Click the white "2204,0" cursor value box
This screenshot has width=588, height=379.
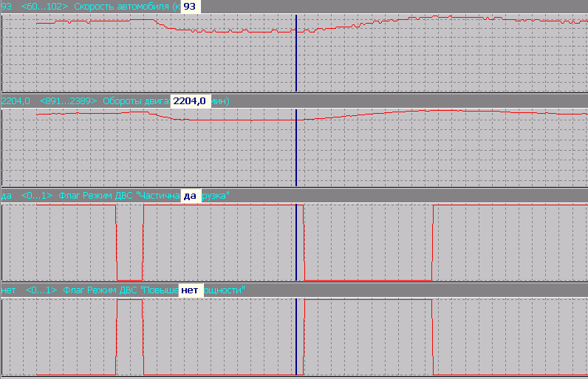click(x=191, y=100)
